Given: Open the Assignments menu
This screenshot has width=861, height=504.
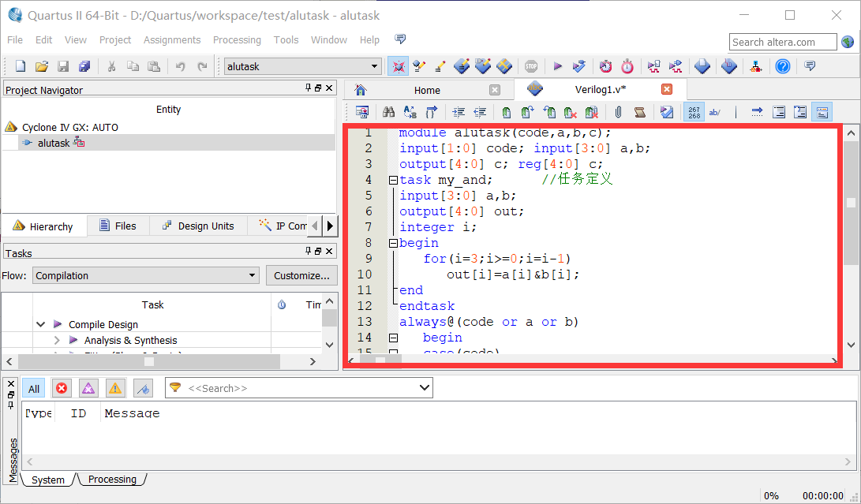Looking at the screenshot, I should click(172, 40).
